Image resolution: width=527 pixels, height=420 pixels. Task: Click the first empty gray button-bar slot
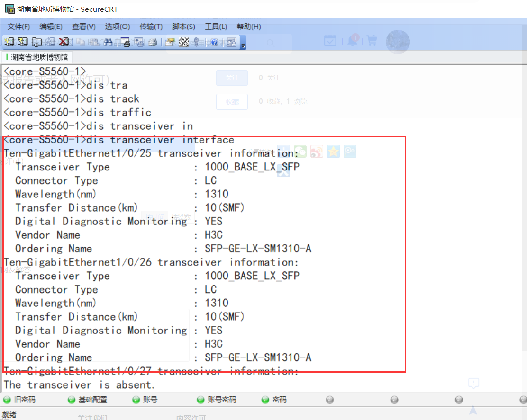point(330,400)
